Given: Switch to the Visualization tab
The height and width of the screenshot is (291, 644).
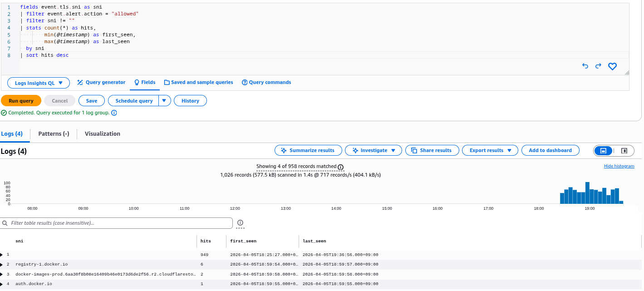Looking at the screenshot, I should tap(103, 134).
